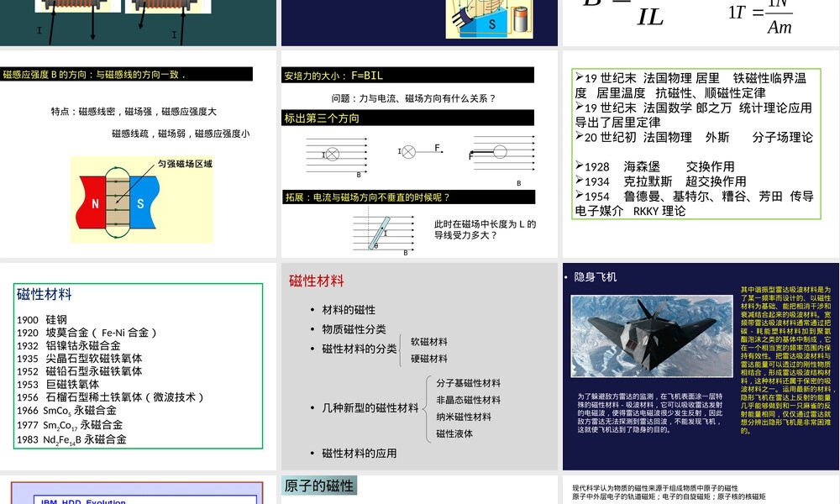Click the sub-item 非晶态磁性材料
840x504 pixels.
coord(468,400)
